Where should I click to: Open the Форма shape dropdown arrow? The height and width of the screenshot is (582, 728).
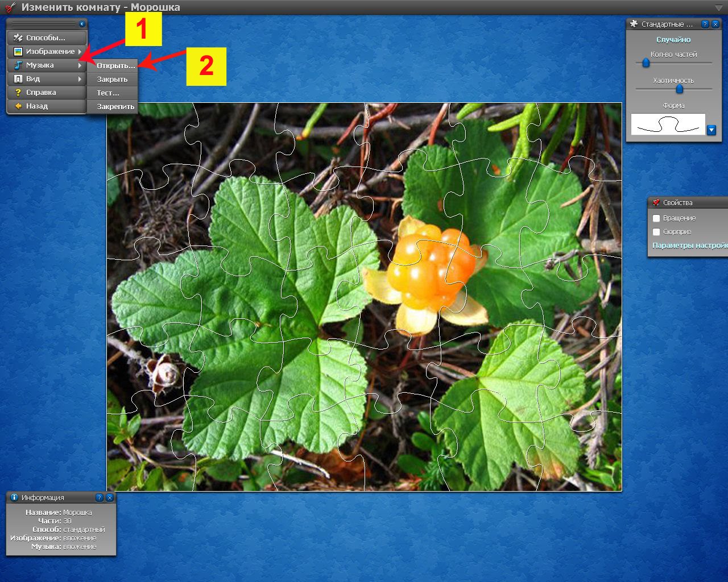(712, 130)
